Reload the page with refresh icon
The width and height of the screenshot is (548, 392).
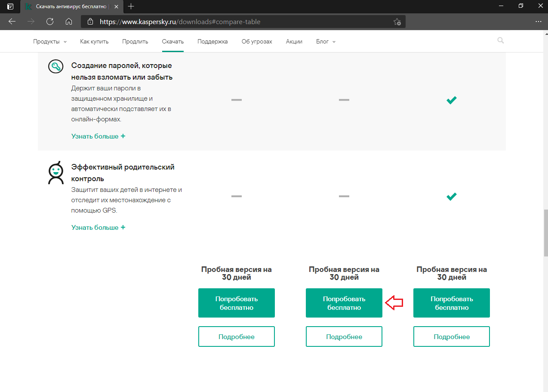[x=50, y=22]
